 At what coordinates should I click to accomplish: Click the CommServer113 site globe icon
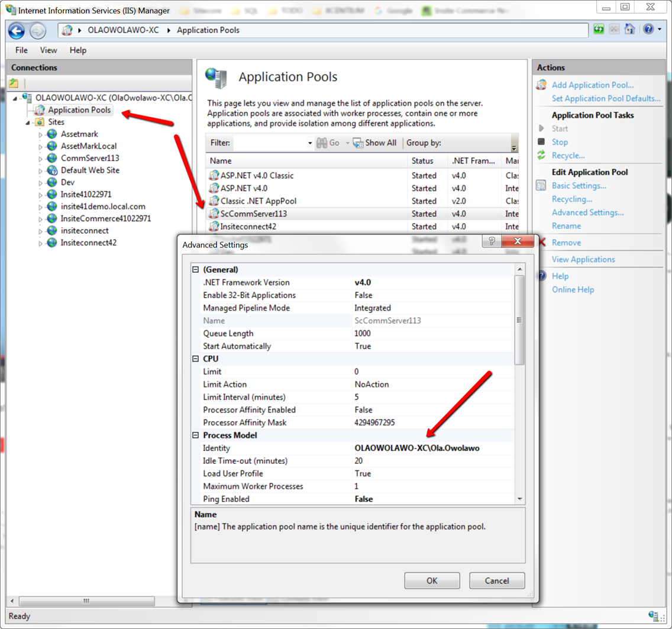52,158
